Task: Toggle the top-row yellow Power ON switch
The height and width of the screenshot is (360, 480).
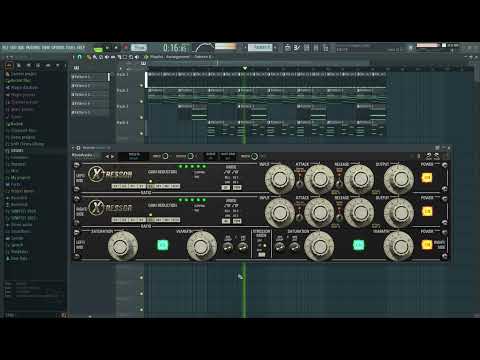Action: click(x=427, y=178)
